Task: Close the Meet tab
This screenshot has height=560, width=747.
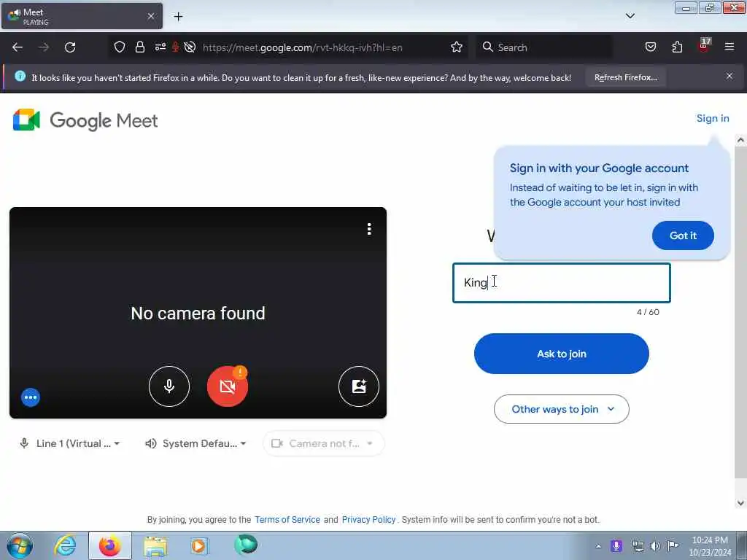Action: tap(150, 16)
